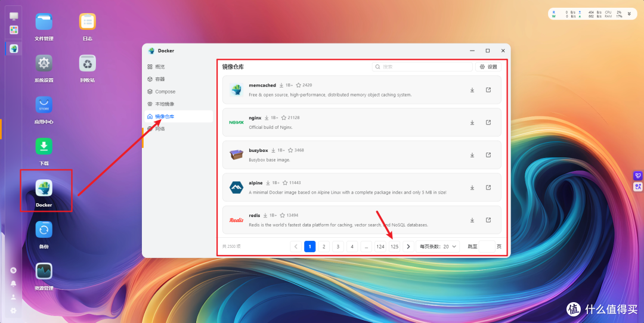The width and height of the screenshot is (644, 323).
Task: Expand the system monitor widget chevron
Action: click(629, 14)
